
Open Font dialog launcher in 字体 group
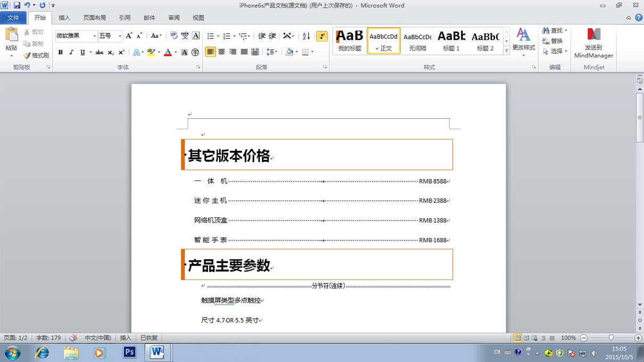coord(199,67)
